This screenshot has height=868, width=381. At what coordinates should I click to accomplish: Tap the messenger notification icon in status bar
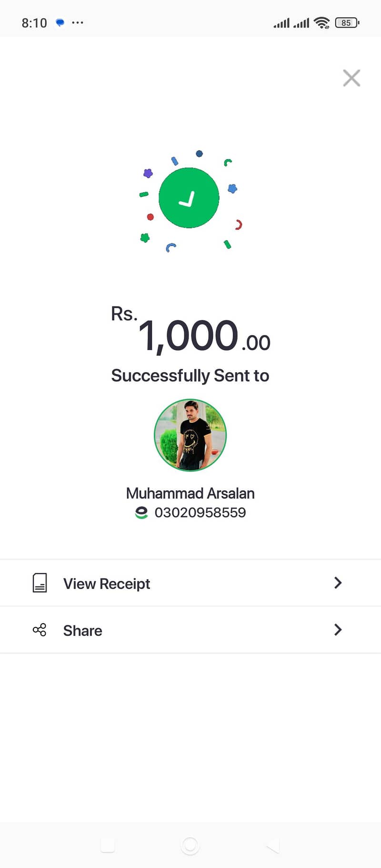(60, 22)
